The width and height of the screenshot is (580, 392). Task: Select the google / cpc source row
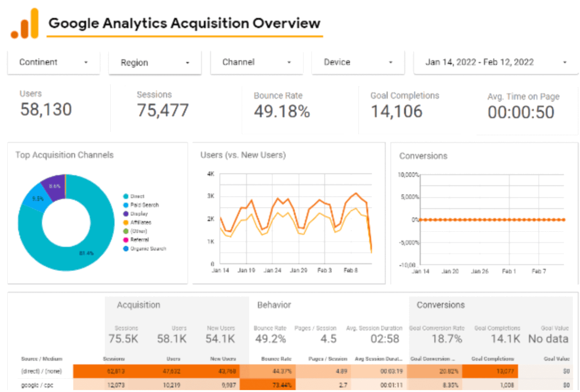[38, 385]
